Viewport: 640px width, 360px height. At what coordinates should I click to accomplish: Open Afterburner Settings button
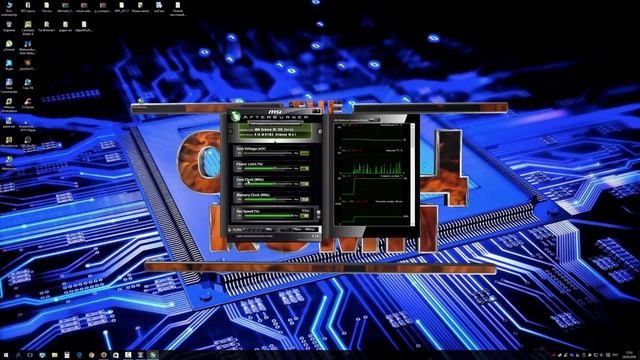click(x=309, y=229)
